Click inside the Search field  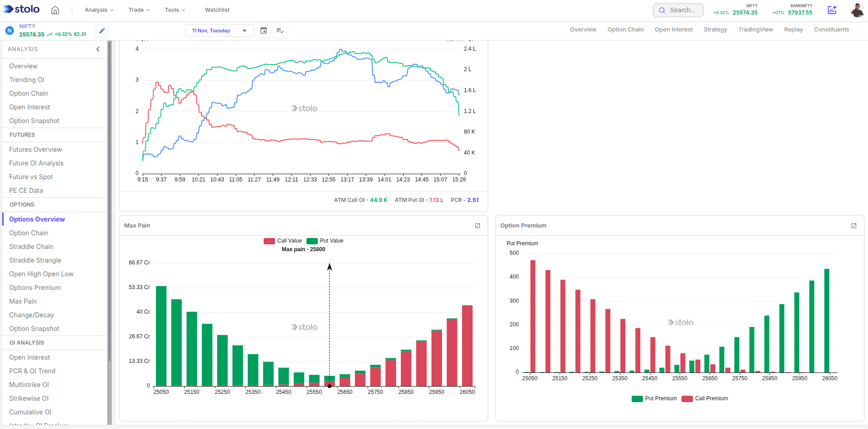[x=680, y=10]
